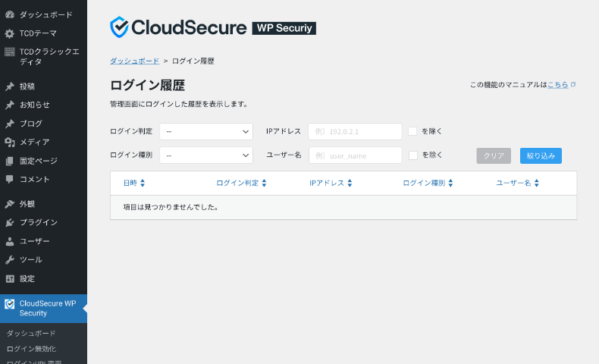Open the ログイン種別 dropdown
This screenshot has width=599, height=364.
(206, 155)
